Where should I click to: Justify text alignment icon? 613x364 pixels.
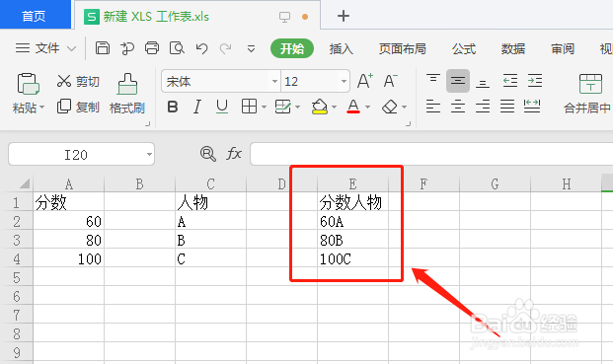point(507,106)
